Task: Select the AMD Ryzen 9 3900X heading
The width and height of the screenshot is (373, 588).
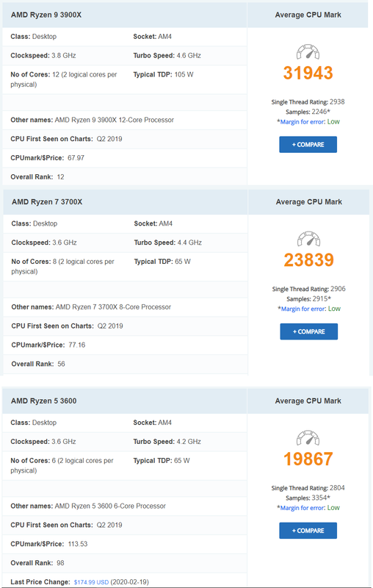Action: [46, 15]
